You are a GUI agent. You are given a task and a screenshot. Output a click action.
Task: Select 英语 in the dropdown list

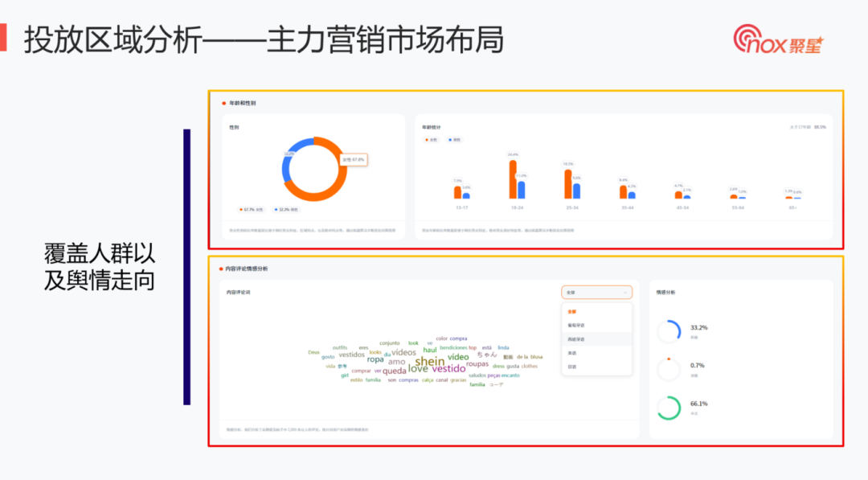[x=574, y=355]
